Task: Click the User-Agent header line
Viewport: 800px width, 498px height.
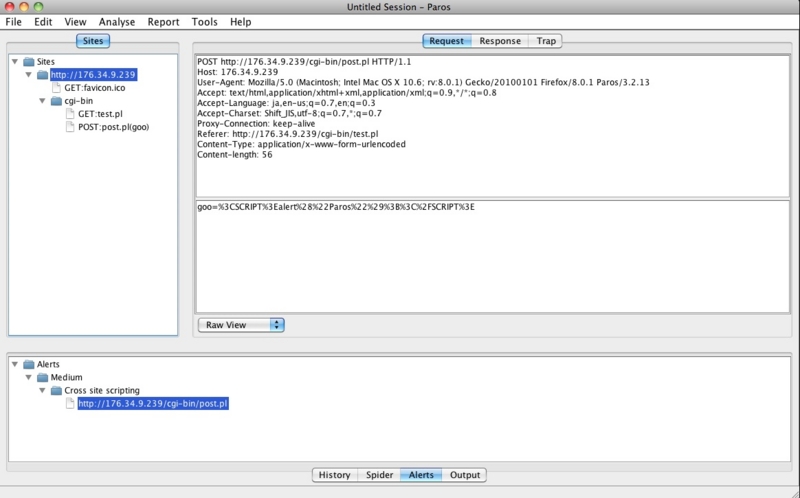Action: (x=423, y=82)
